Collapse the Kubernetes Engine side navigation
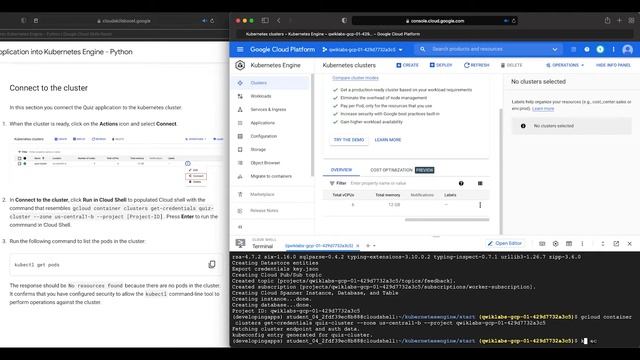Screen dimensions: 640x360 point(240,227)
